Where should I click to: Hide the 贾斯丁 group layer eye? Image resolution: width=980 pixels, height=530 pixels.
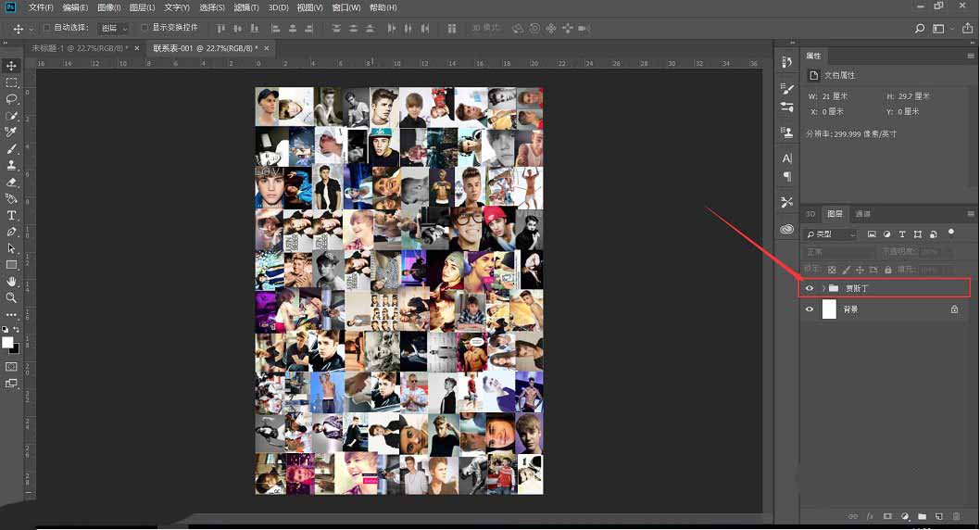(810, 288)
